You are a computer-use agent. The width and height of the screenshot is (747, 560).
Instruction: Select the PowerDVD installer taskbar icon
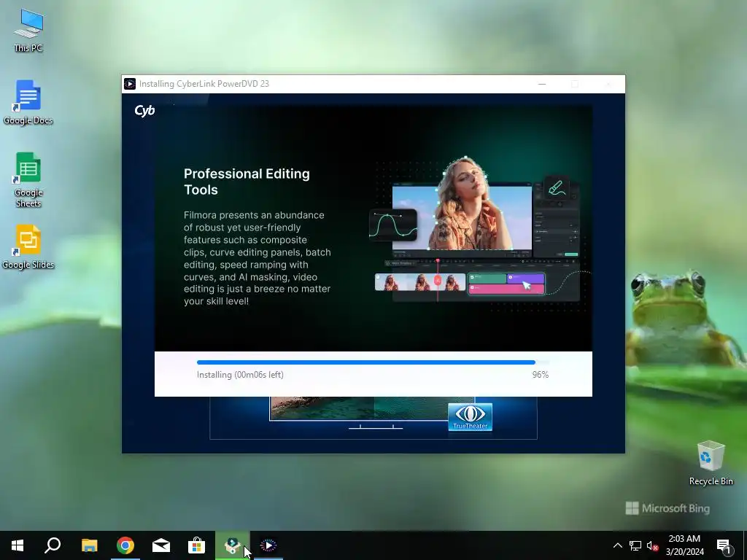268,545
